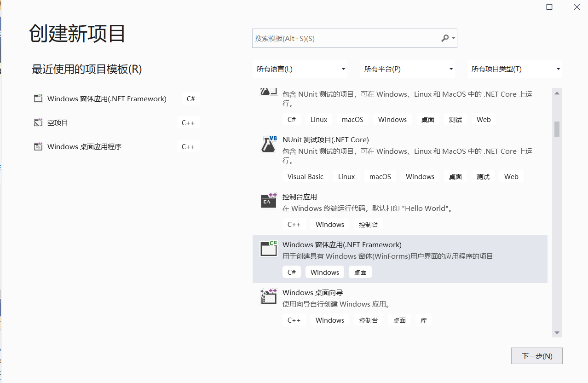The height and width of the screenshot is (383, 588).
Task: Click the C++ tag under 控制台应用
Action: pos(294,224)
